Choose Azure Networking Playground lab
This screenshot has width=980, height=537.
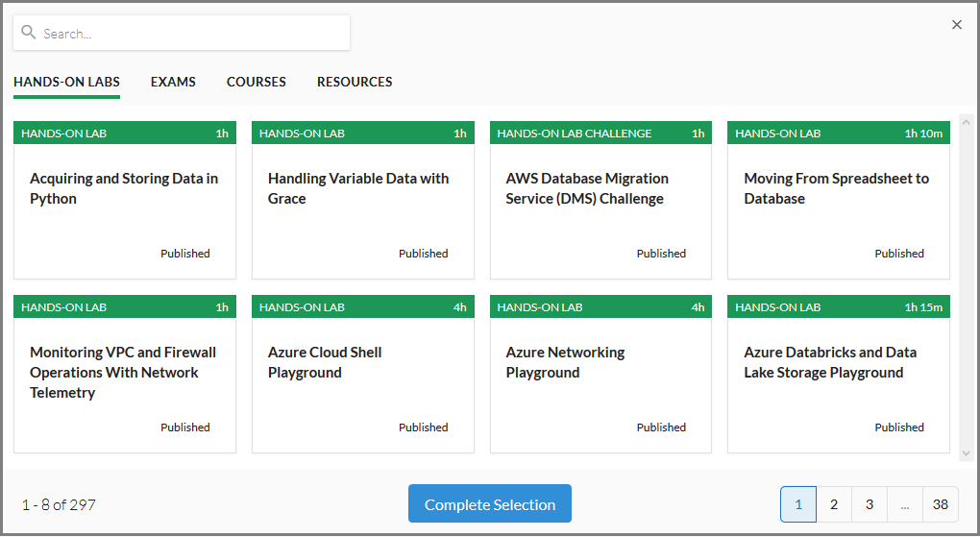click(600, 374)
